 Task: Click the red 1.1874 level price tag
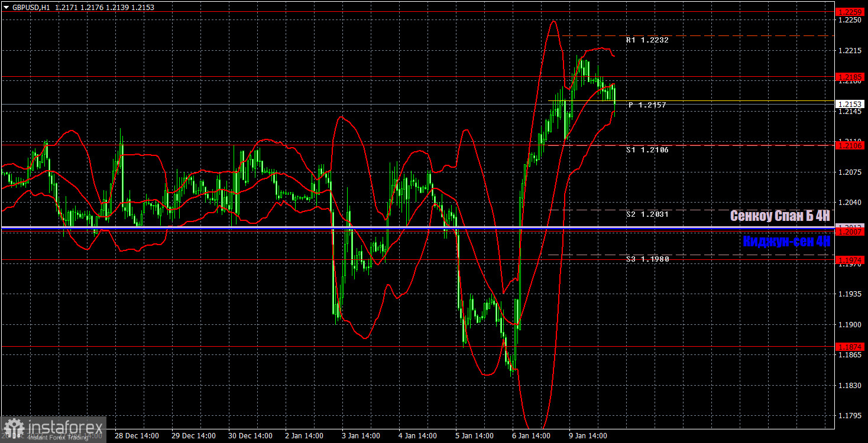point(850,347)
